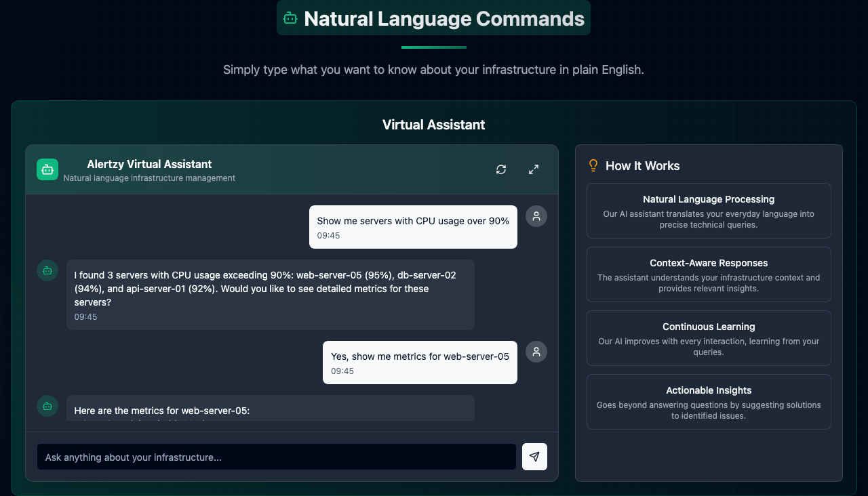Viewport: 868px width, 496px height.
Task: Click 'Our AI improves with every interaction' description
Action: 709,347
